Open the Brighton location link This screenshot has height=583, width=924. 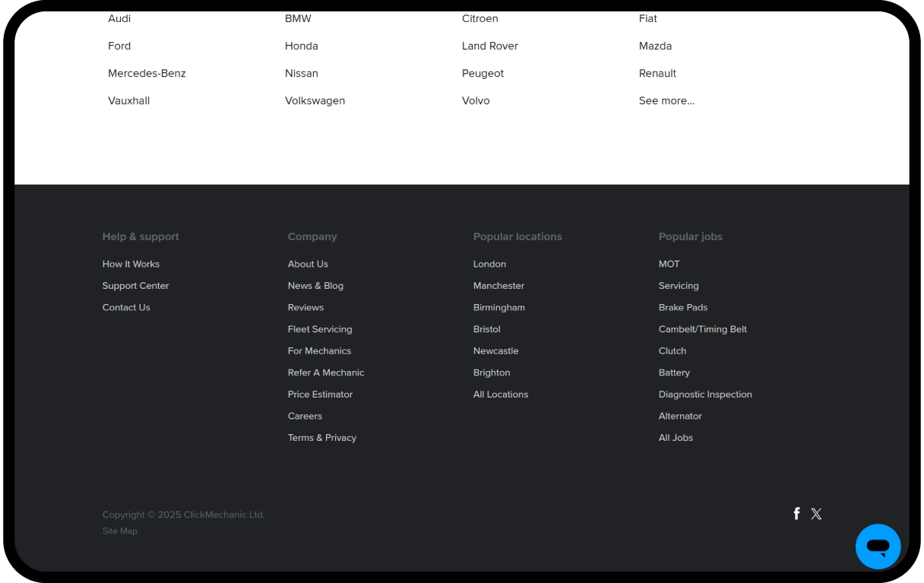492,372
